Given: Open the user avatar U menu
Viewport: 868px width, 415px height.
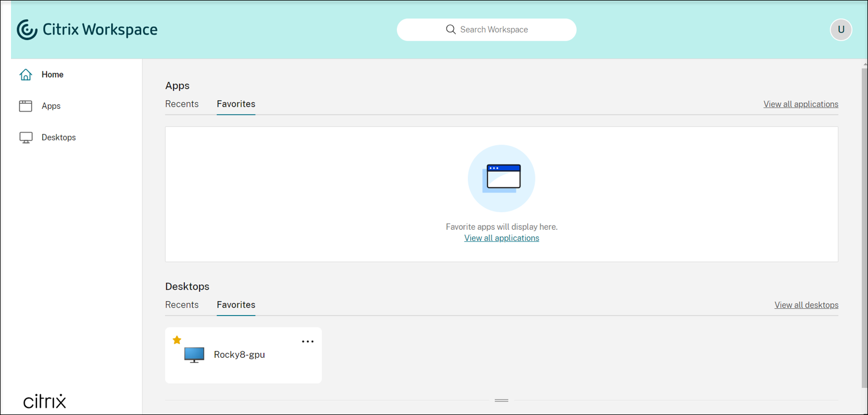Looking at the screenshot, I should (x=841, y=30).
